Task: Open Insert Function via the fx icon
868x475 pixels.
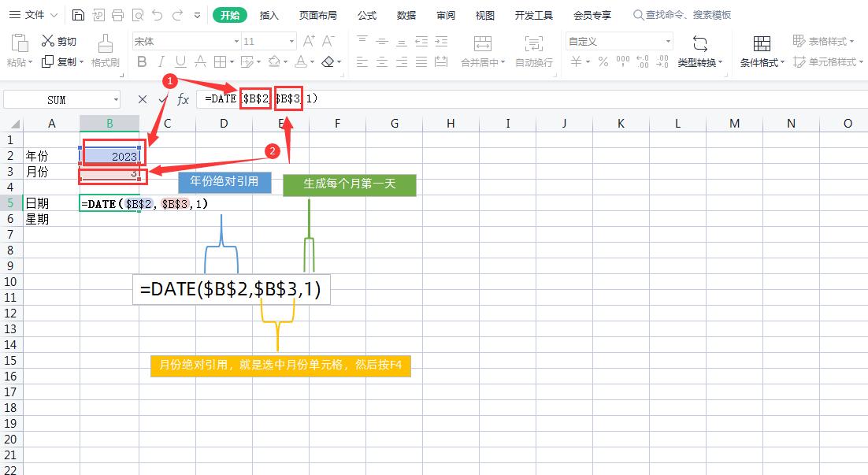Action: pos(183,98)
